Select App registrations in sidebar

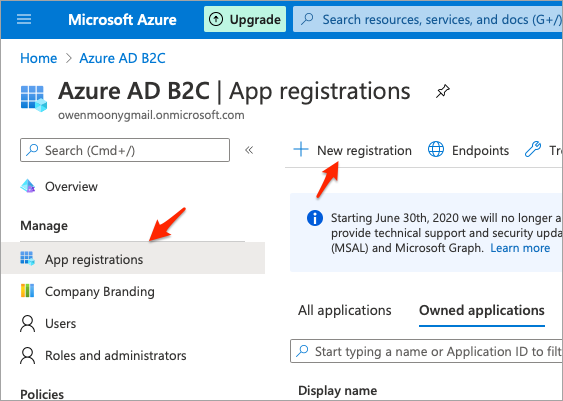(133, 259)
